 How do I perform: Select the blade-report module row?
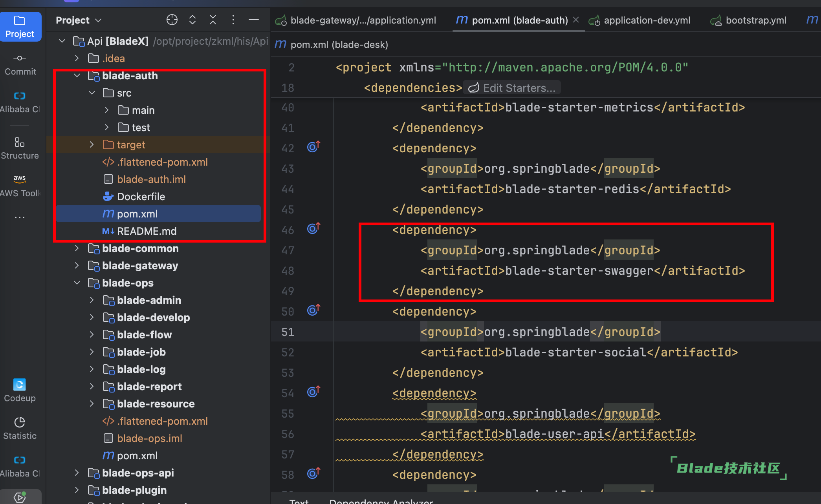pos(158,386)
